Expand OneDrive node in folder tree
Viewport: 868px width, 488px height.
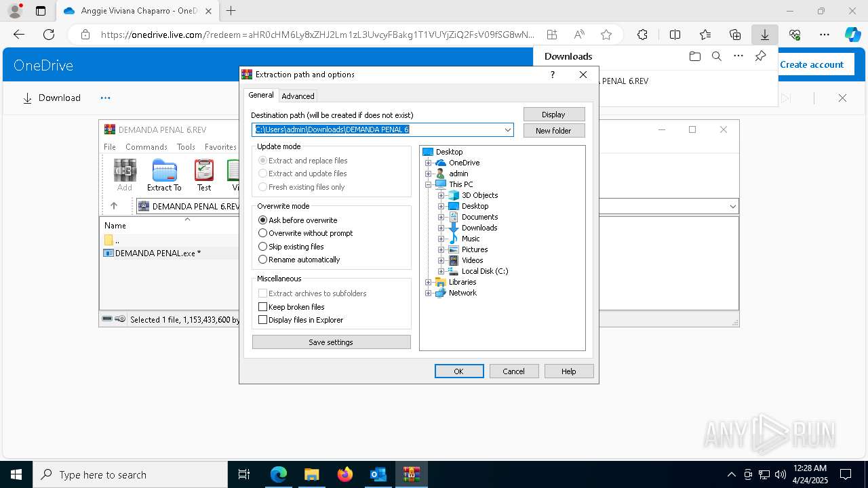[428, 163]
